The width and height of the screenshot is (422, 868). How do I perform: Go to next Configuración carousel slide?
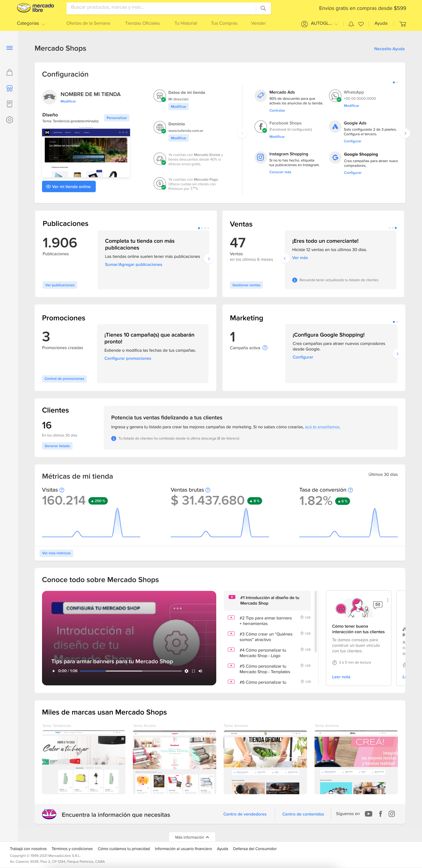click(x=405, y=133)
